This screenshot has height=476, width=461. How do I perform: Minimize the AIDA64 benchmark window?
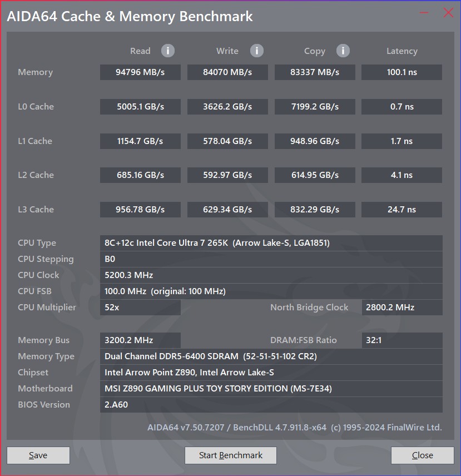(424, 13)
